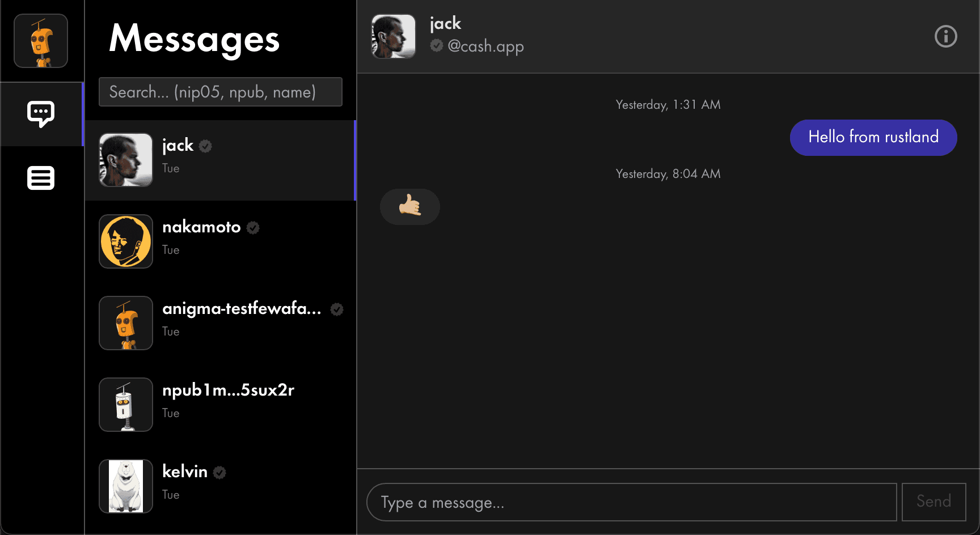This screenshot has height=535, width=980.
Task: Open the anigma-testfewafa... conversation
Action: point(221,323)
